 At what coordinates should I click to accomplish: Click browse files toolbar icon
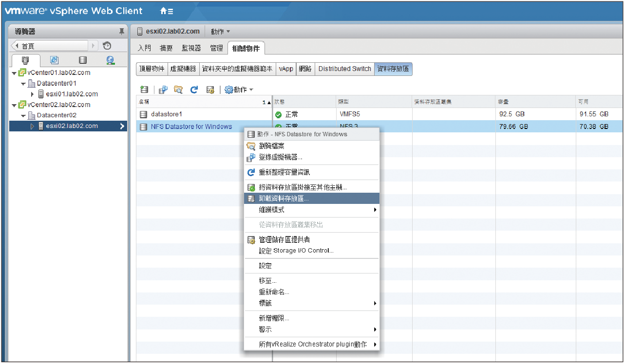[x=178, y=90]
